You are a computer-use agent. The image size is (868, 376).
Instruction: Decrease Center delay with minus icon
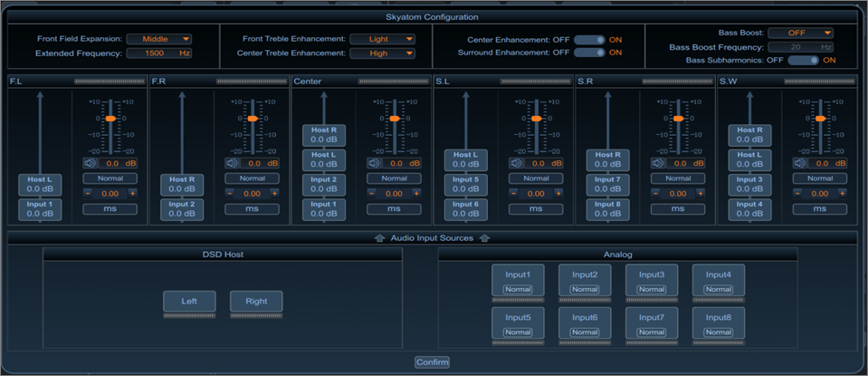[x=371, y=194]
